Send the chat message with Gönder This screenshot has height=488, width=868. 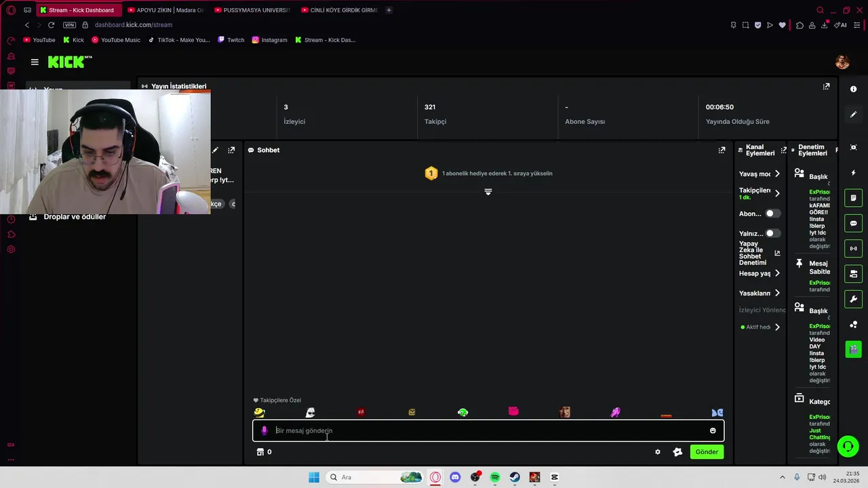(x=707, y=452)
